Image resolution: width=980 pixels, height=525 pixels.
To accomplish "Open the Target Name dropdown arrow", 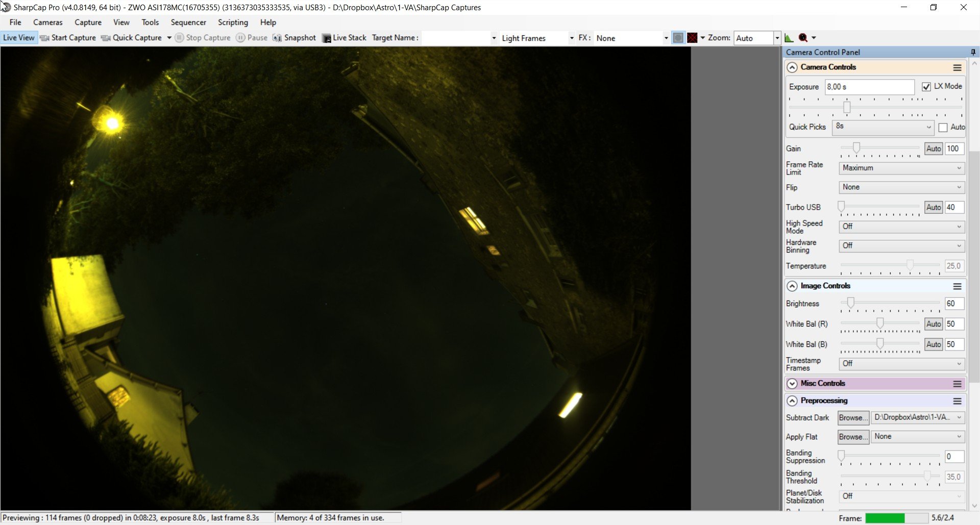I will (x=494, y=38).
